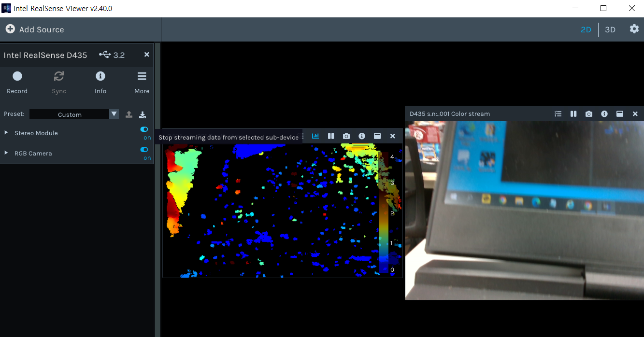Open depth stream vertical dots options
644x337 pixels.
(x=303, y=137)
